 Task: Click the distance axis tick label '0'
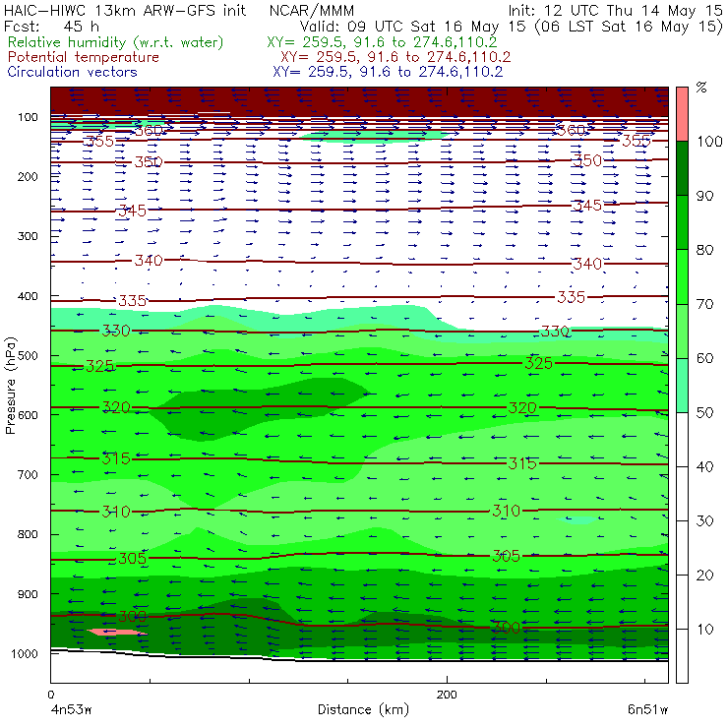point(51,695)
